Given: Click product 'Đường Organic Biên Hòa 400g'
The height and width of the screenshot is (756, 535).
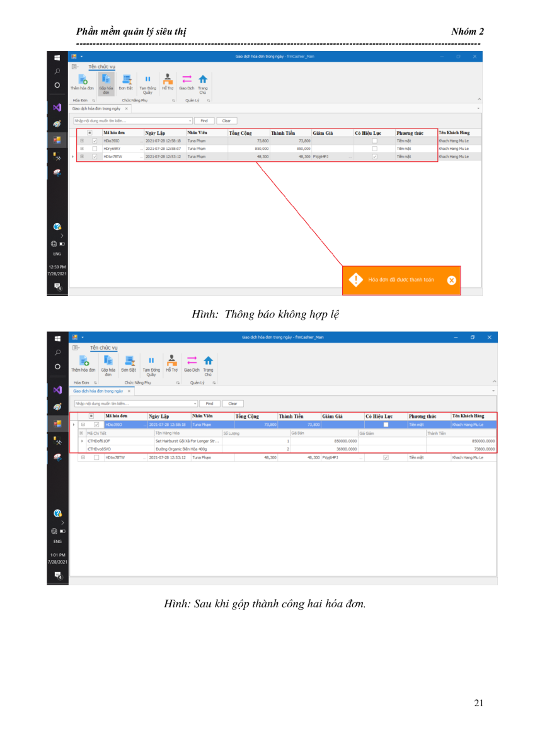Looking at the screenshot, I should [181, 449].
